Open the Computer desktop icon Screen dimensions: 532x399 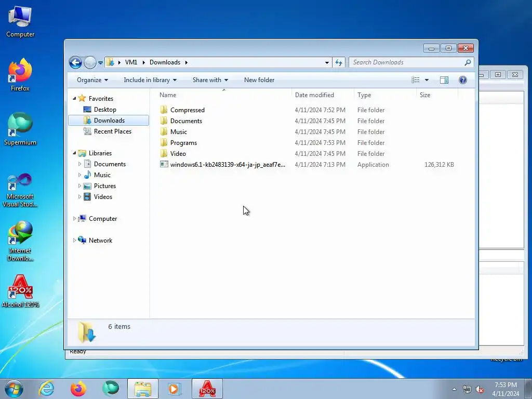click(x=20, y=21)
